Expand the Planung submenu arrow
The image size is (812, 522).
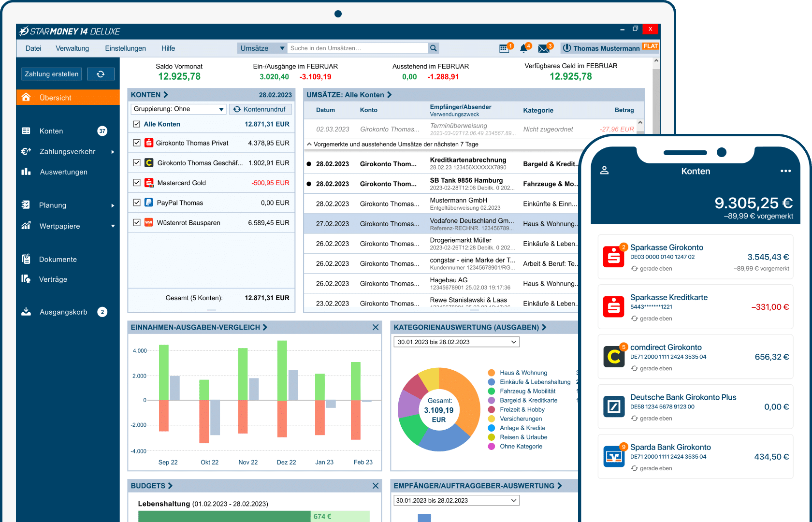tap(113, 205)
